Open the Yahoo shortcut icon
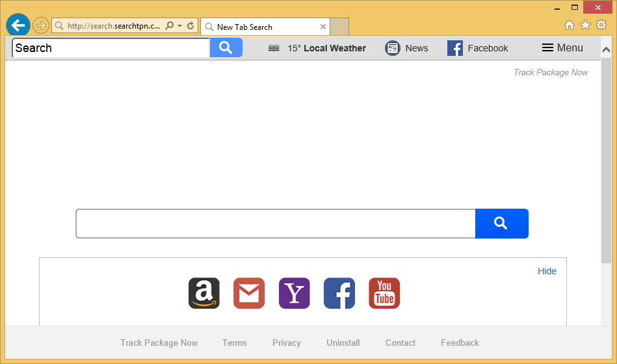This screenshot has height=364, width=617. 294,293
